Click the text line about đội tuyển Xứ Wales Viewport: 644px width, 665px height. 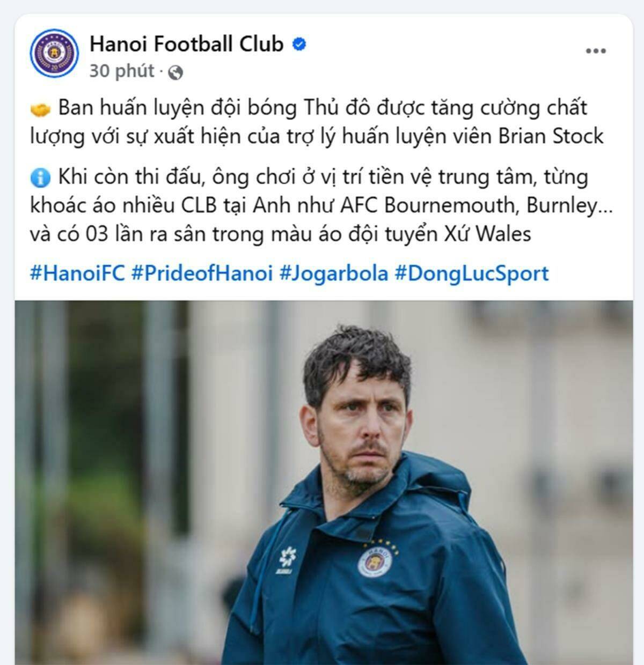pyautogui.click(x=281, y=234)
